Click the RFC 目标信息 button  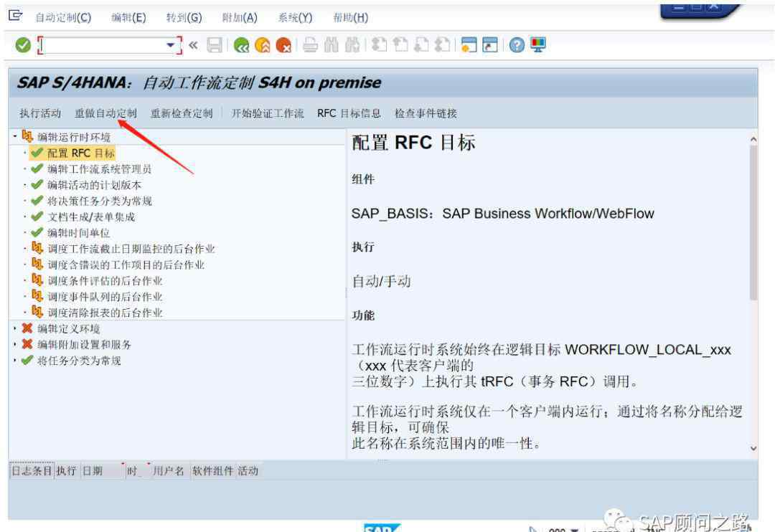pyautogui.click(x=349, y=113)
